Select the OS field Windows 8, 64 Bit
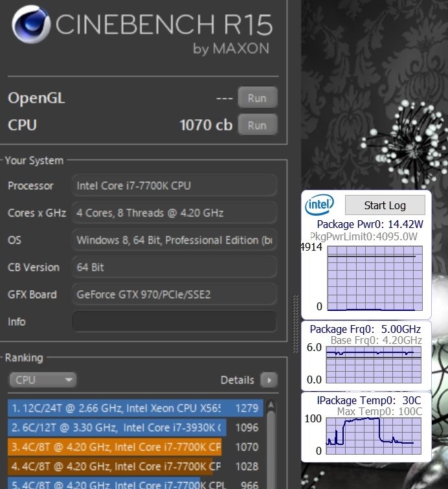448x489 pixels. pos(174,240)
